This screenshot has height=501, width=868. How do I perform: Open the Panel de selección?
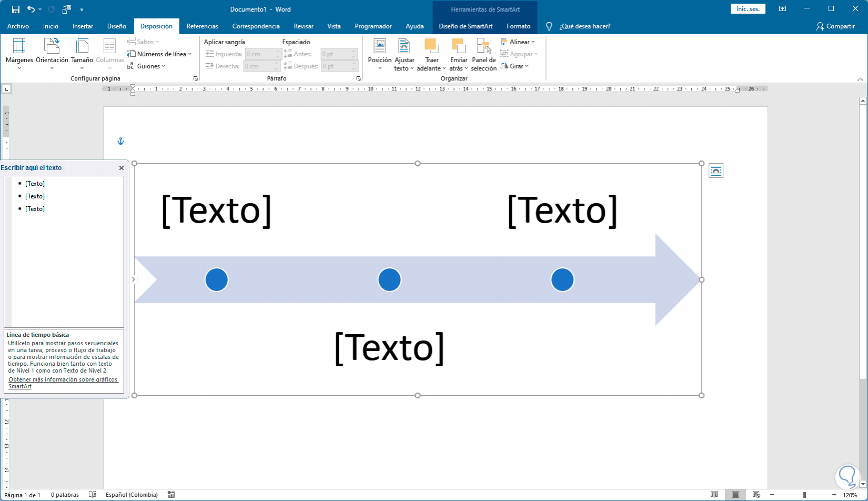click(x=484, y=54)
